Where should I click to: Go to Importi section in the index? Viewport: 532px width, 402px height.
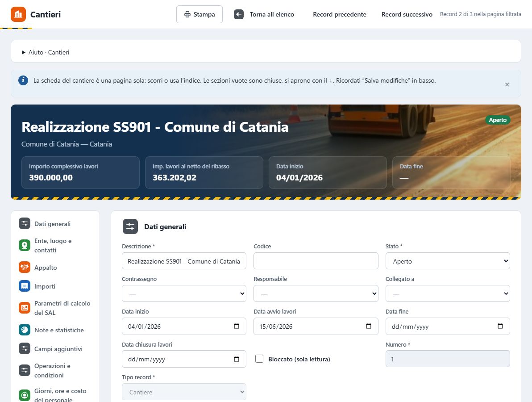(x=45, y=286)
